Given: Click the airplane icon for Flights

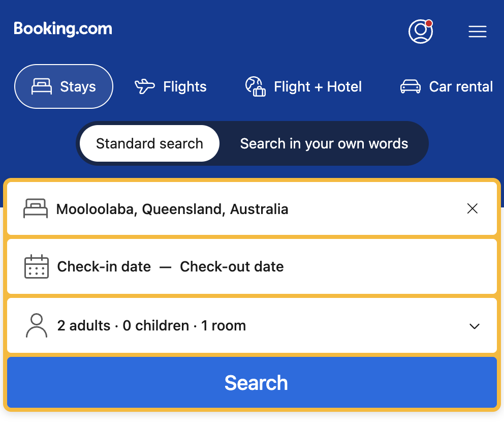Looking at the screenshot, I should (144, 86).
